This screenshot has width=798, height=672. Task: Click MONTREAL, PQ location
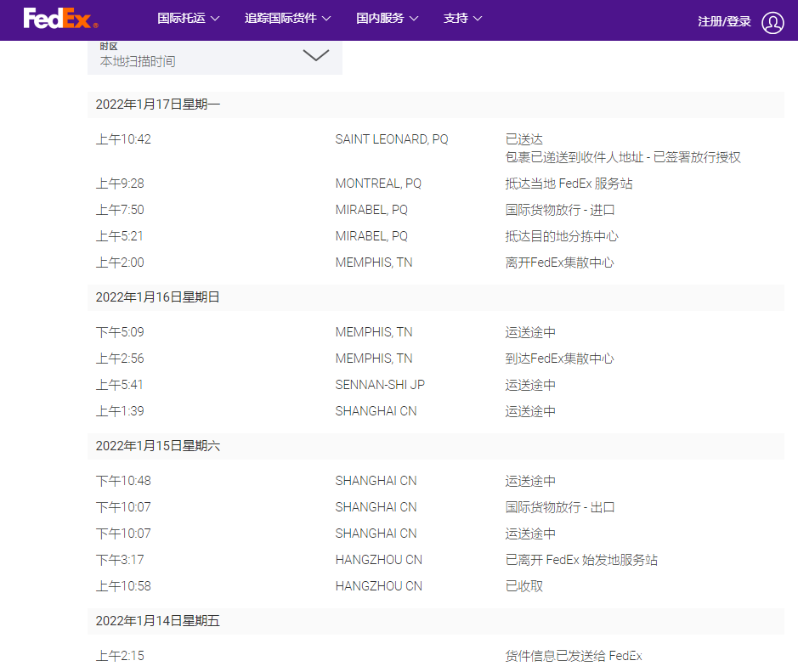tap(378, 184)
